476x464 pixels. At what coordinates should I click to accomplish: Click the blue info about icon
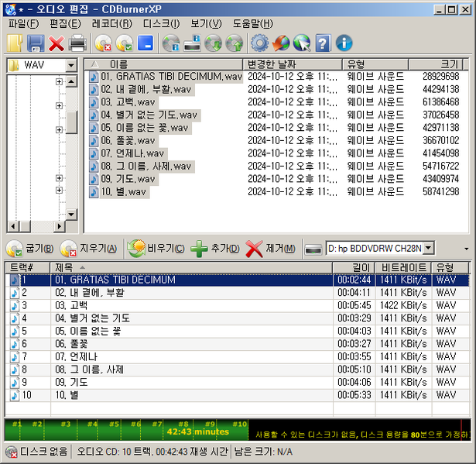pos(344,43)
